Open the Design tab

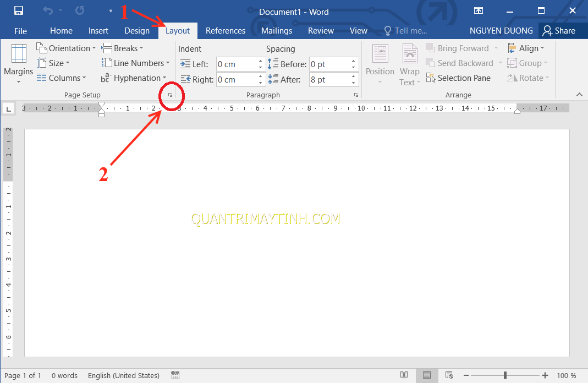[137, 31]
